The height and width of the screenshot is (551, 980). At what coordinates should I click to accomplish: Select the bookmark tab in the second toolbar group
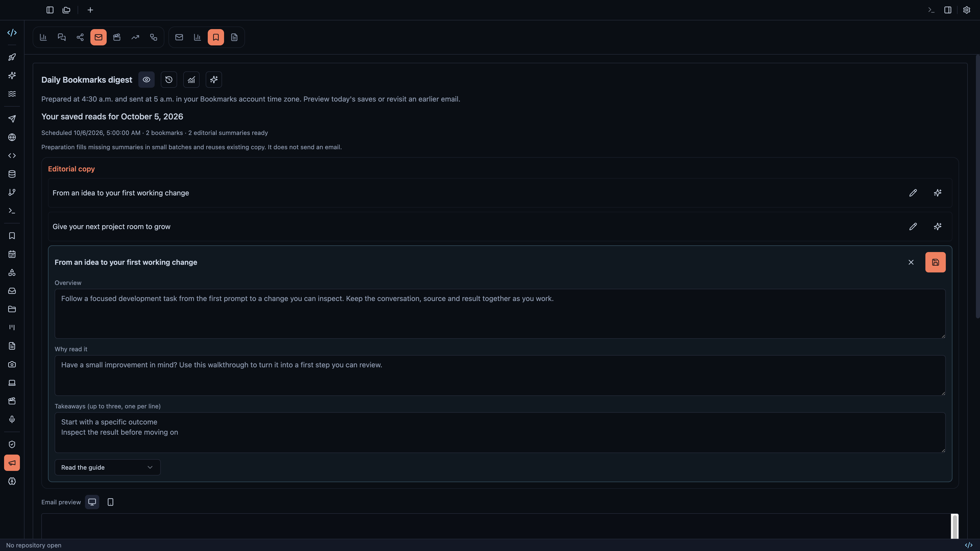click(216, 37)
